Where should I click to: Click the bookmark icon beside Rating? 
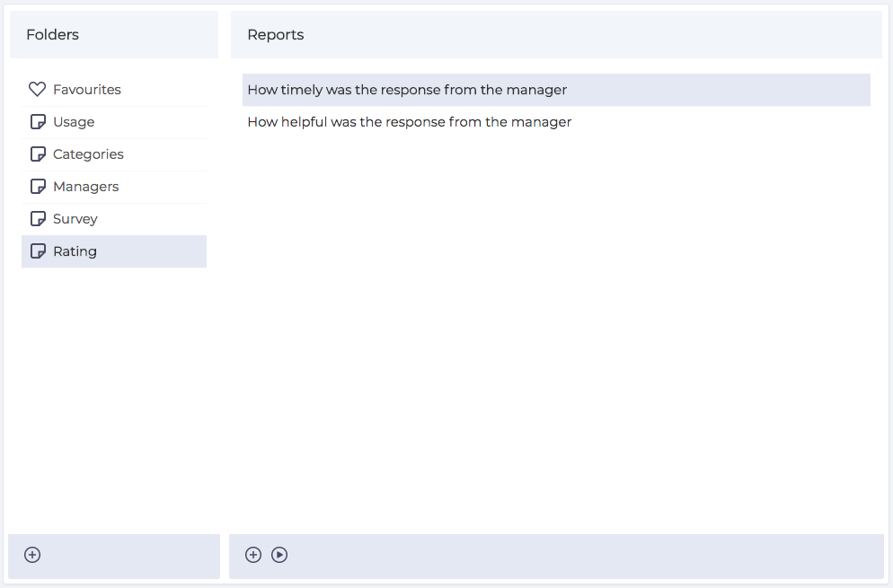tap(37, 250)
